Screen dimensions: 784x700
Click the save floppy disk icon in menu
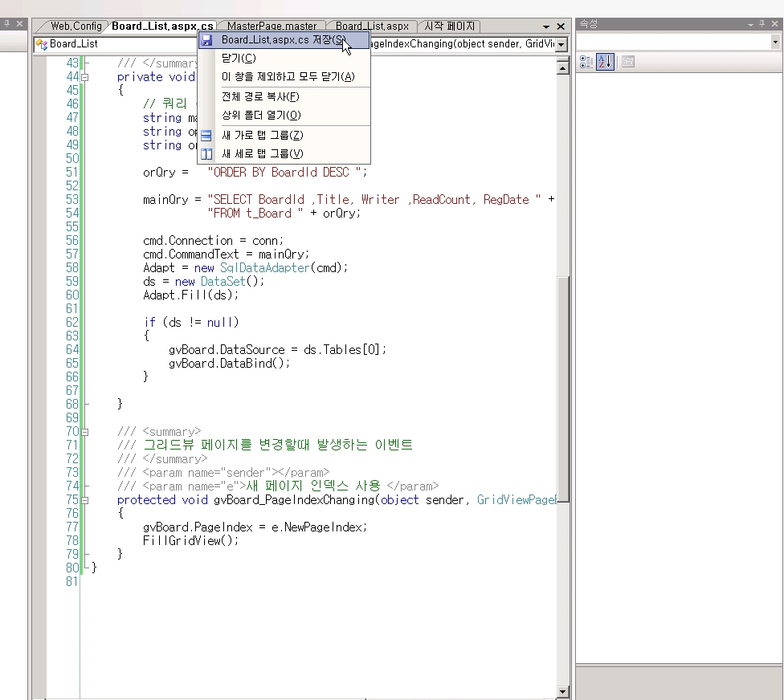(x=206, y=40)
